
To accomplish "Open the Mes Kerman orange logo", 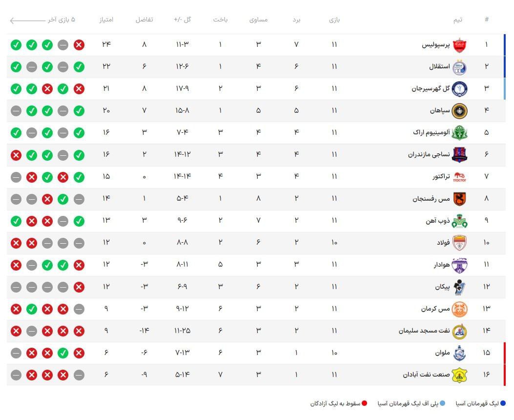I will 460,309.
